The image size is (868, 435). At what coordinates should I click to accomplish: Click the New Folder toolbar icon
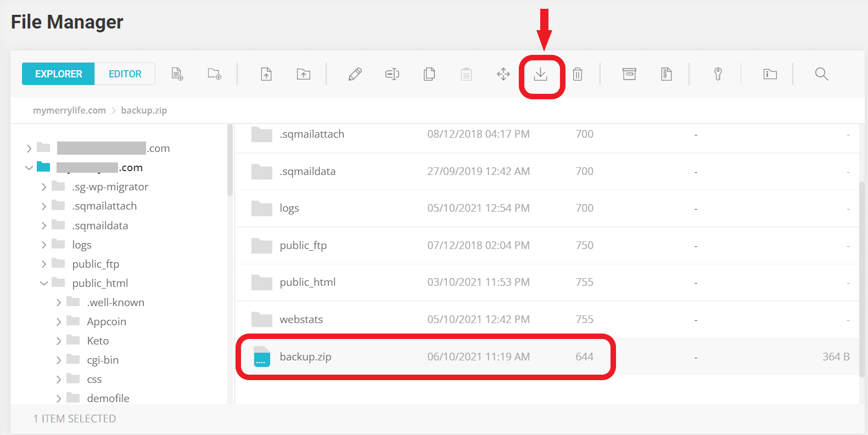click(x=215, y=74)
